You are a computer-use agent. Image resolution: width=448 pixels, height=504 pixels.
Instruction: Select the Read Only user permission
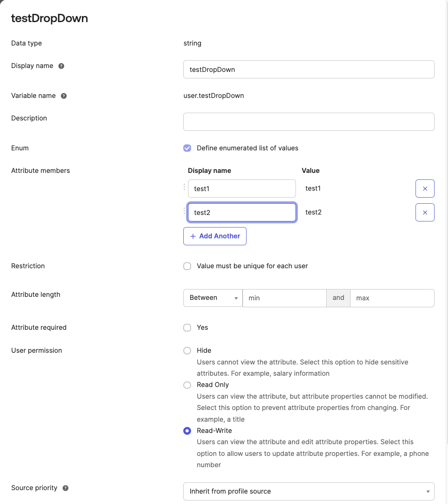pos(187,385)
